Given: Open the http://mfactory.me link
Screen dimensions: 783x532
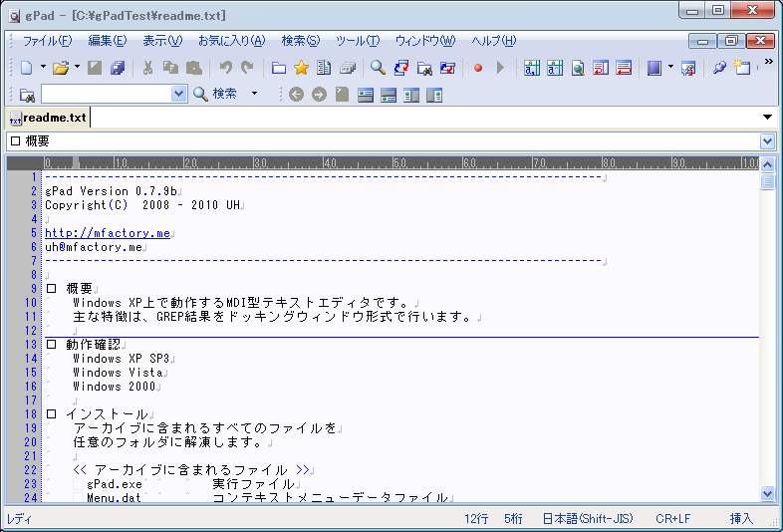Looking at the screenshot, I should tap(108, 233).
